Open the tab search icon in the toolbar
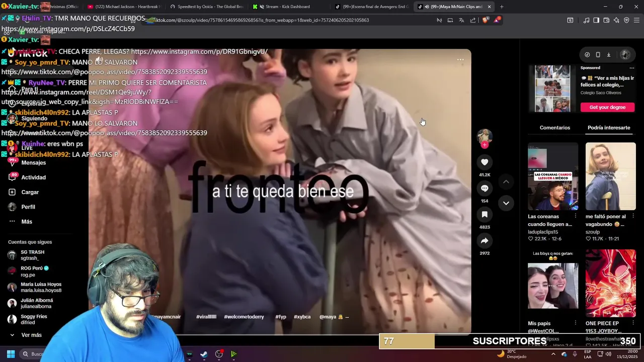This screenshot has height=362, width=644. tap(570, 20)
